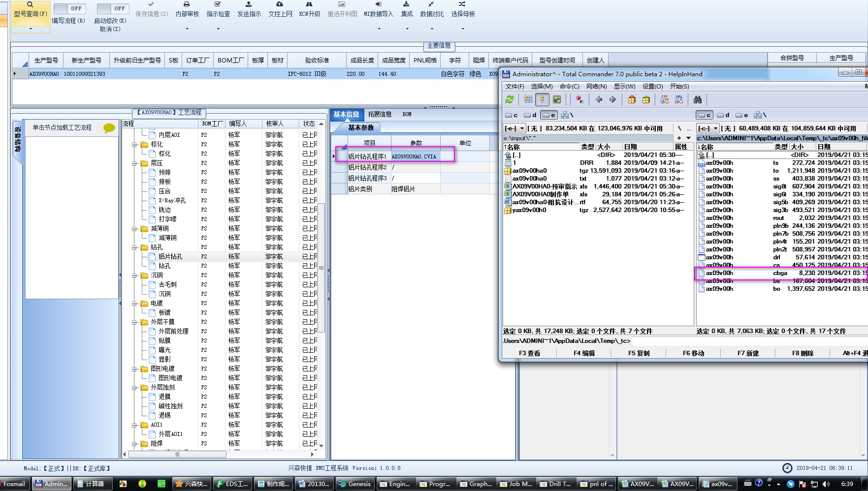The width and height of the screenshot is (868, 491).
Task: Click the F5 复制 button
Action: click(639, 353)
